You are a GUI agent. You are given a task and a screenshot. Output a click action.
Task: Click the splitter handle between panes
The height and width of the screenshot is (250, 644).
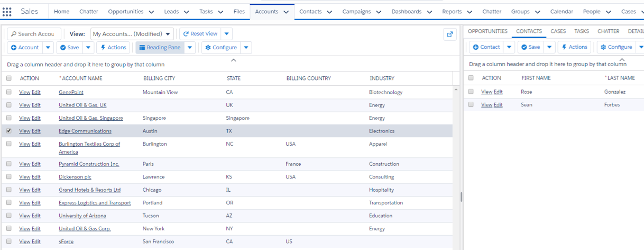462,197
